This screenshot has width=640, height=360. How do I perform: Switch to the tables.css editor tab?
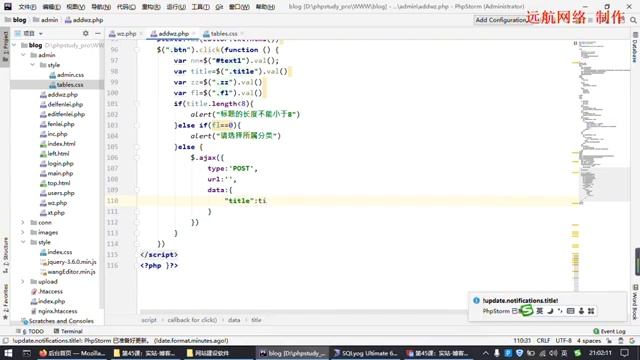pos(223,33)
